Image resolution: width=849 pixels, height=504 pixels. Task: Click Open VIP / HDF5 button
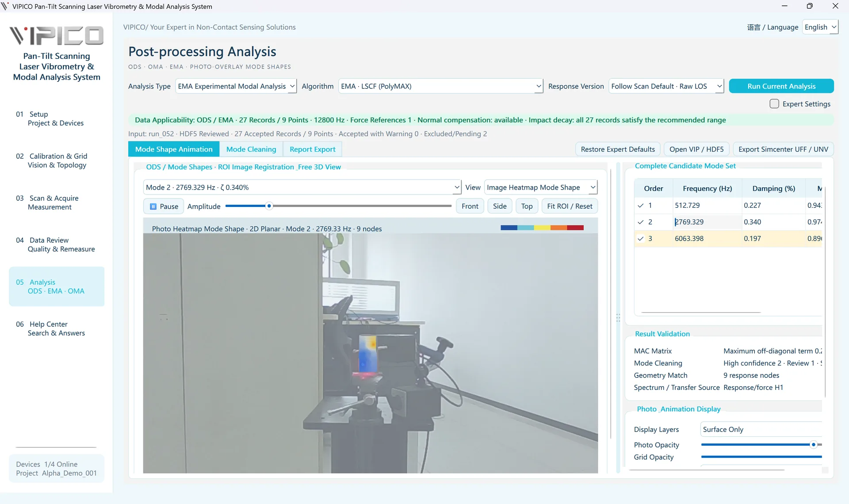pos(696,149)
